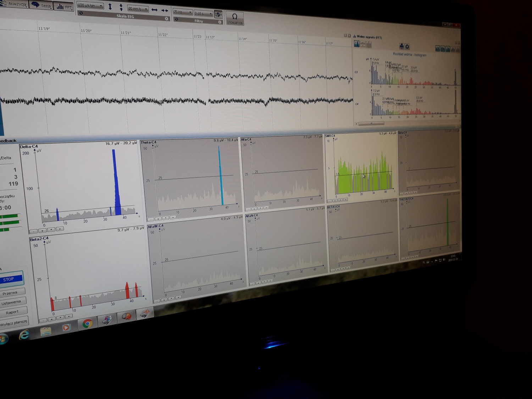
Task: Open FFT panel settings gear
Action: [407, 46]
